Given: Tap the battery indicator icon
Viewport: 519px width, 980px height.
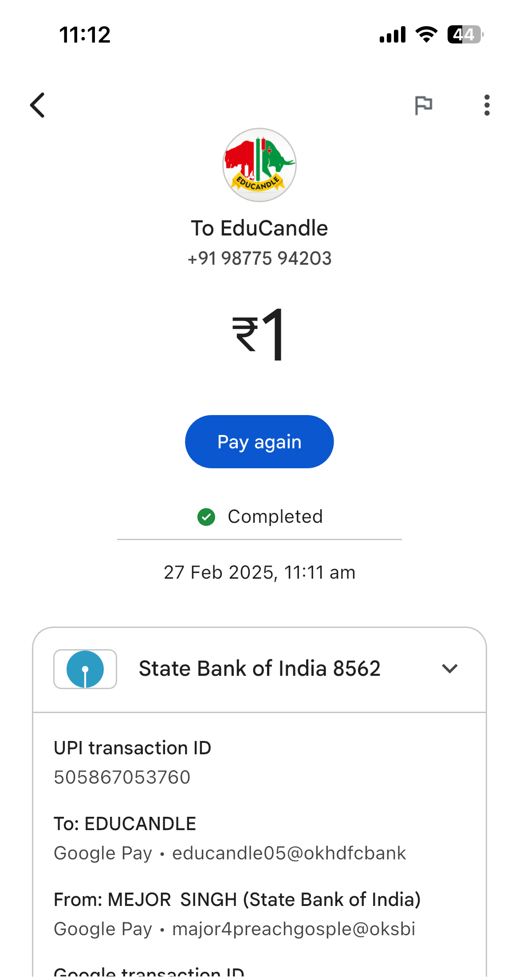Looking at the screenshot, I should pos(464,35).
